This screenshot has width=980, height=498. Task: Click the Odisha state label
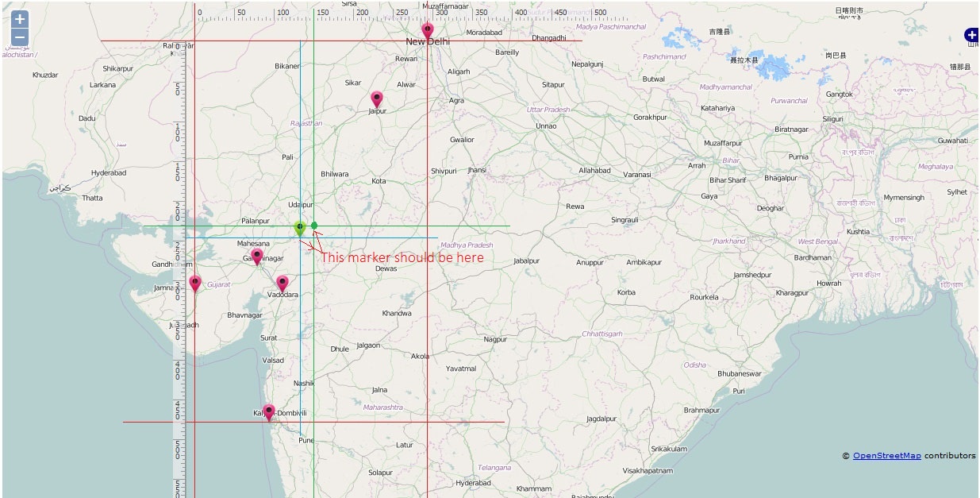tap(694, 365)
